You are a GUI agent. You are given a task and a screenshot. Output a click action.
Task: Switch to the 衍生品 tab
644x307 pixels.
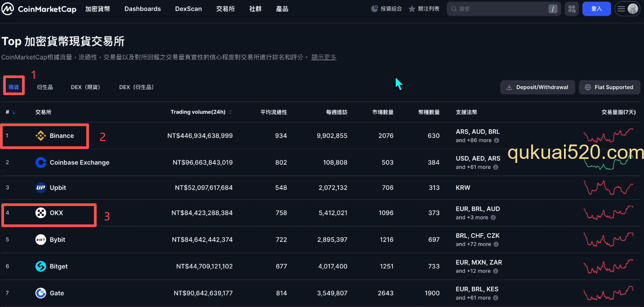(x=45, y=87)
